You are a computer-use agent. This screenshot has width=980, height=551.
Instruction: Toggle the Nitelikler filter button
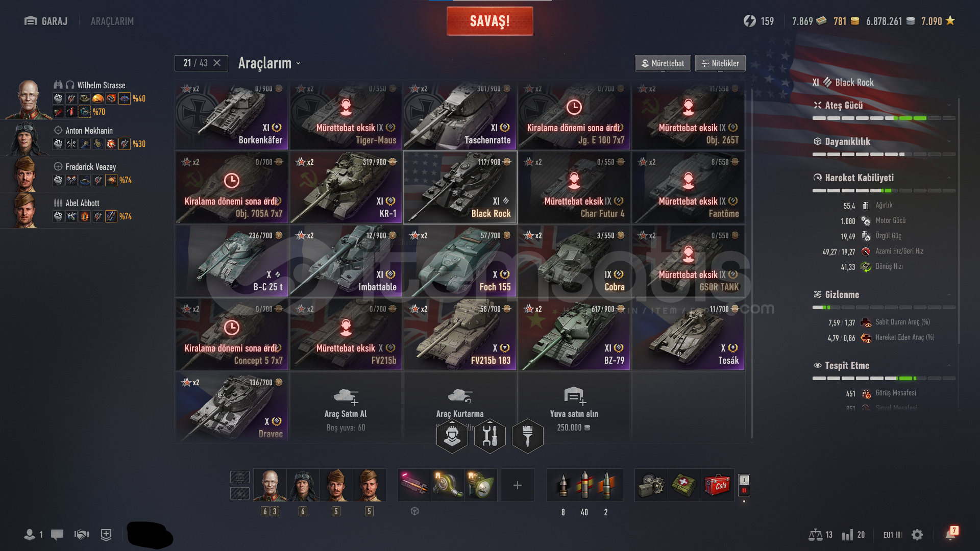coord(720,63)
